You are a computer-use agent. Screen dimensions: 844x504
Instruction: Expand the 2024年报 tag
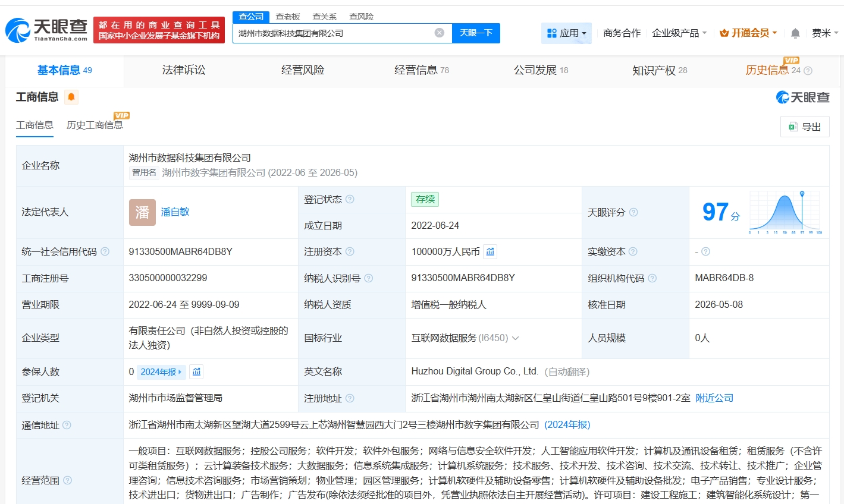161,372
